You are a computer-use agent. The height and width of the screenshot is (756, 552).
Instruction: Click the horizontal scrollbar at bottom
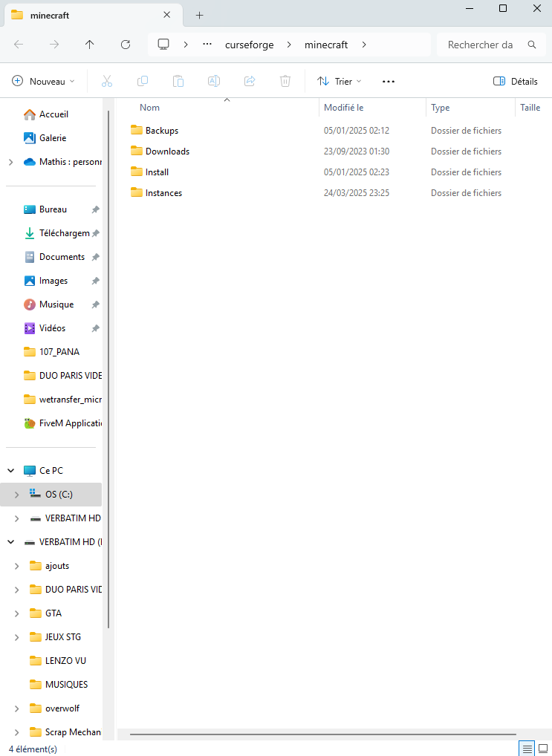point(322,734)
